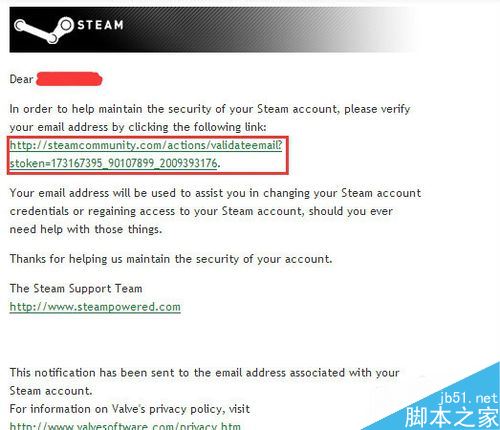Click The Steam Support Team signature
Viewport: 500px width, 430px height.
click(76, 288)
